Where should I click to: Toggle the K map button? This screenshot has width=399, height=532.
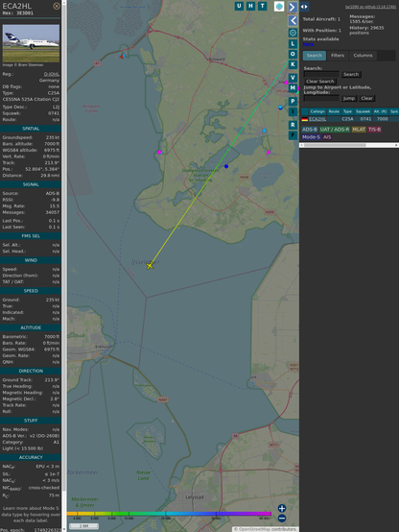point(293,64)
